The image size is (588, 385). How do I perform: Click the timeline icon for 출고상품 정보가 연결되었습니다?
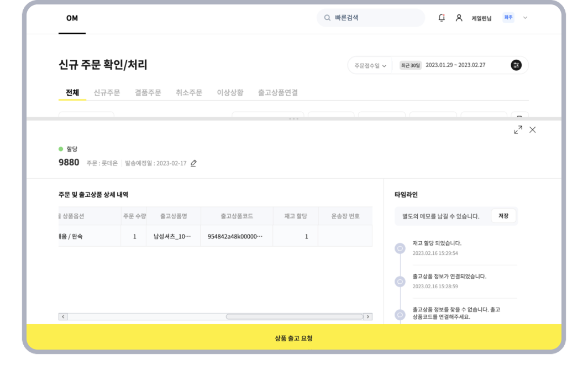click(400, 282)
